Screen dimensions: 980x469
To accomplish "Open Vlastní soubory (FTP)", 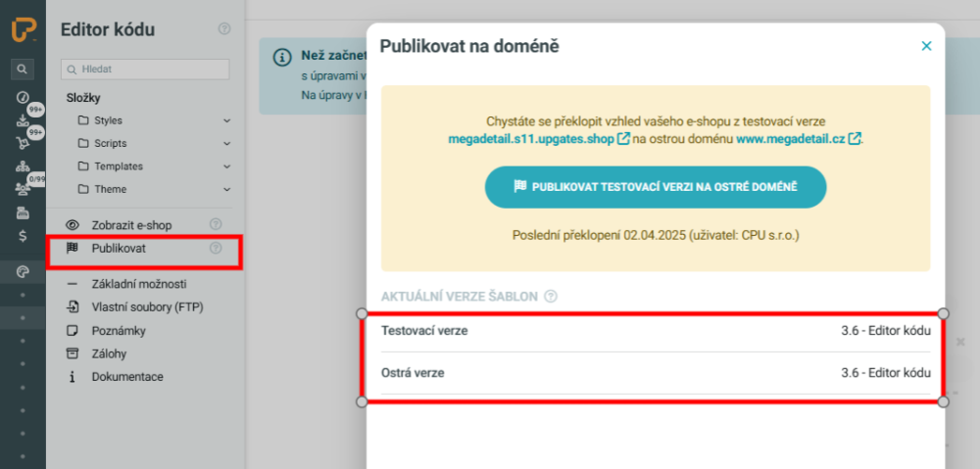I will (x=148, y=307).
